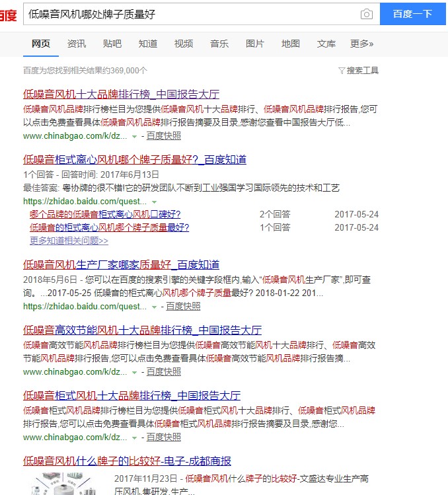Expand arrow under 高效节能风机 result URL
Screen dimensions: 448x495
coord(135,373)
